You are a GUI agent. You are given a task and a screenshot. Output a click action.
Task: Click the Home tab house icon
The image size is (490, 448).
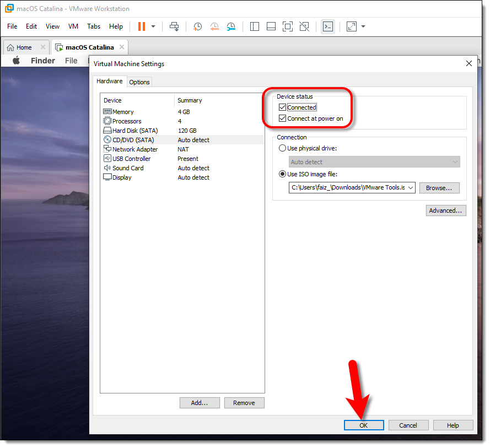(x=10, y=47)
